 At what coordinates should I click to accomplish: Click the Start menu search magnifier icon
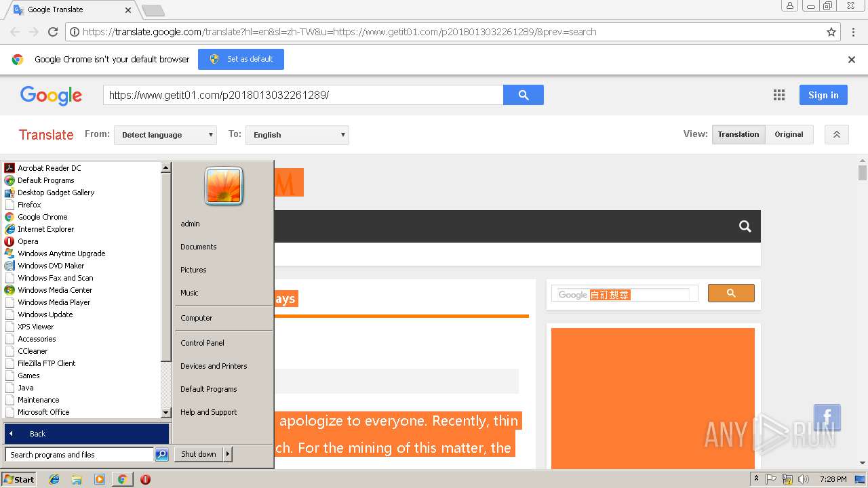(x=161, y=455)
